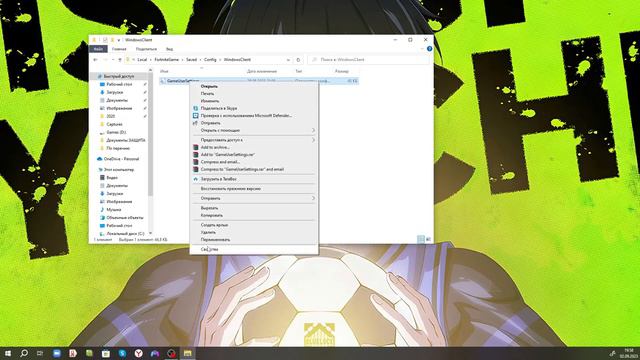Sort by the "Имя" column header
Viewport: 640px width, 360px height.
pos(164,71)
